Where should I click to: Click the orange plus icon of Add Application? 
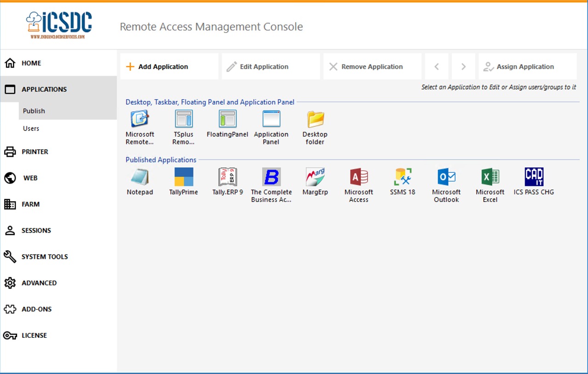pos(130,67)
